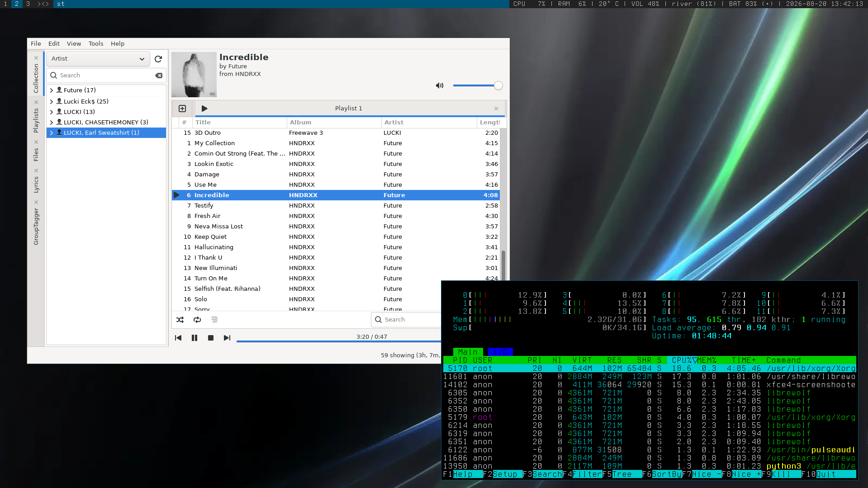Open the File menu
The height and width of the screenshot is (488, 868).
(x=36, y=44)
